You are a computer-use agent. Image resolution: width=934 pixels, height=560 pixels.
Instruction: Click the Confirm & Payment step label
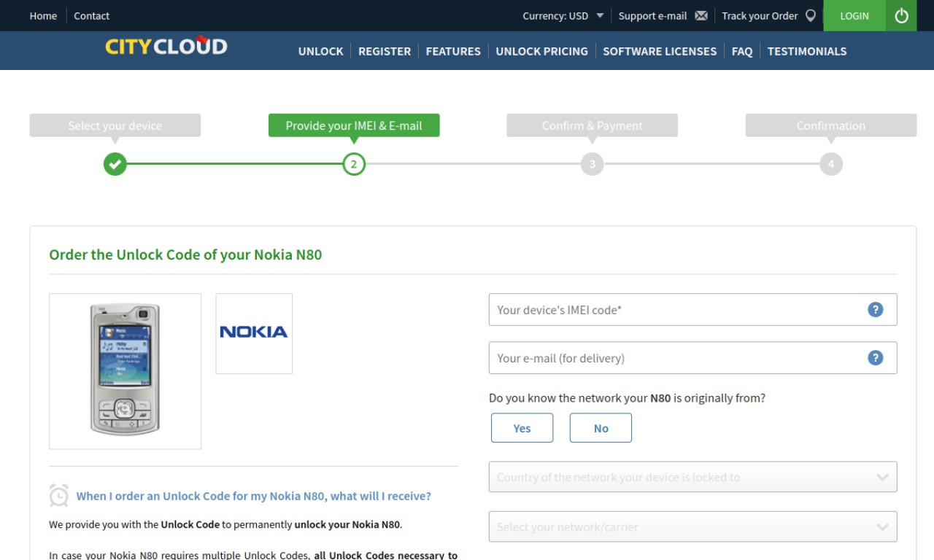[593, 125]
